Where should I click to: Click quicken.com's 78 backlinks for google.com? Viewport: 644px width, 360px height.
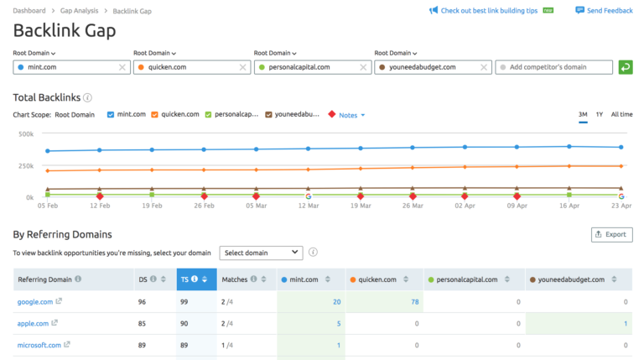(x=415, y=301)
